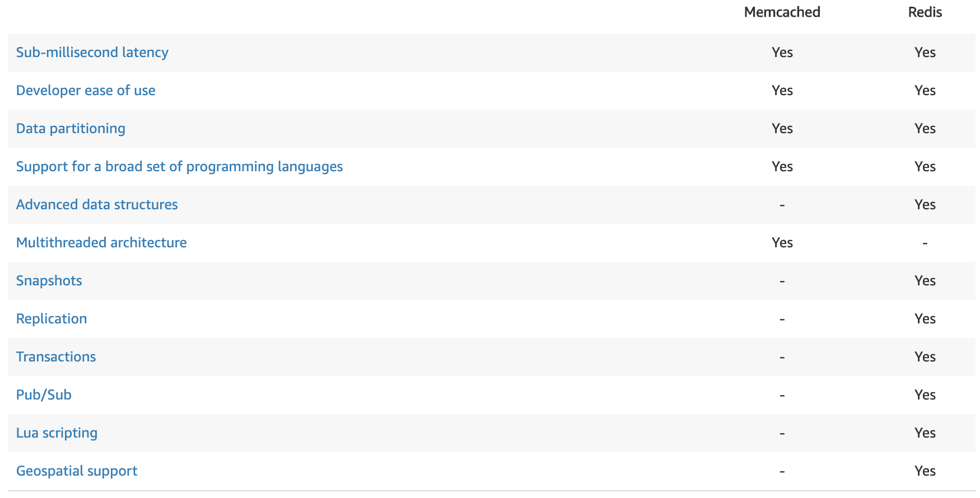
Task: Open the Transactions link
Action: point(56,356)
